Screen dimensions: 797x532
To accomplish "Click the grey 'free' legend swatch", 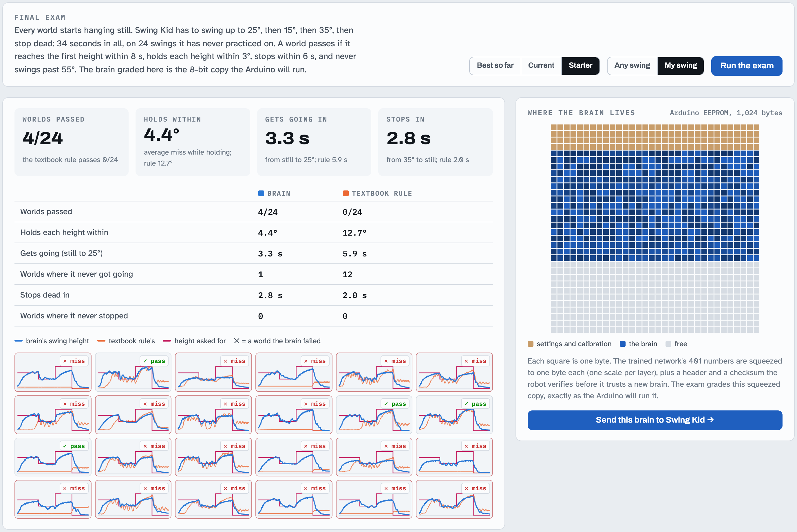I will (x=668, y=344).
